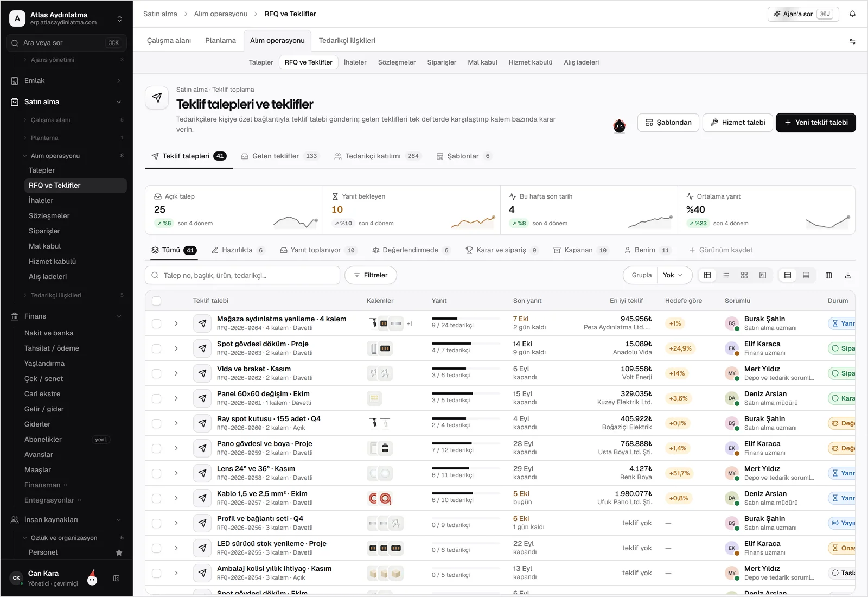
Task: Click Ajan'a sor button
Action: click(x=803, y=14)
